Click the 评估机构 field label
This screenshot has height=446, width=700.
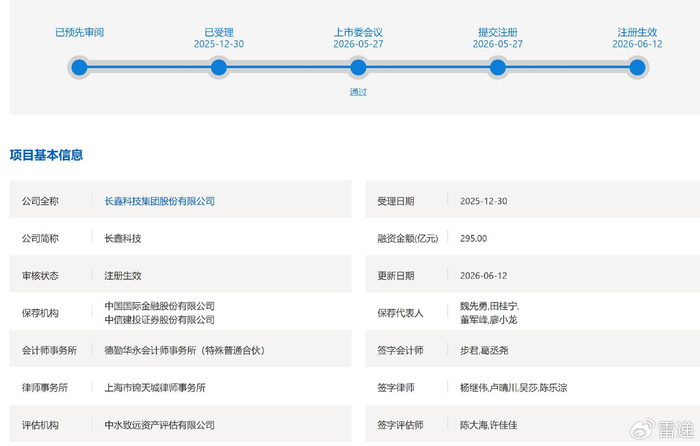click(40, 425)
